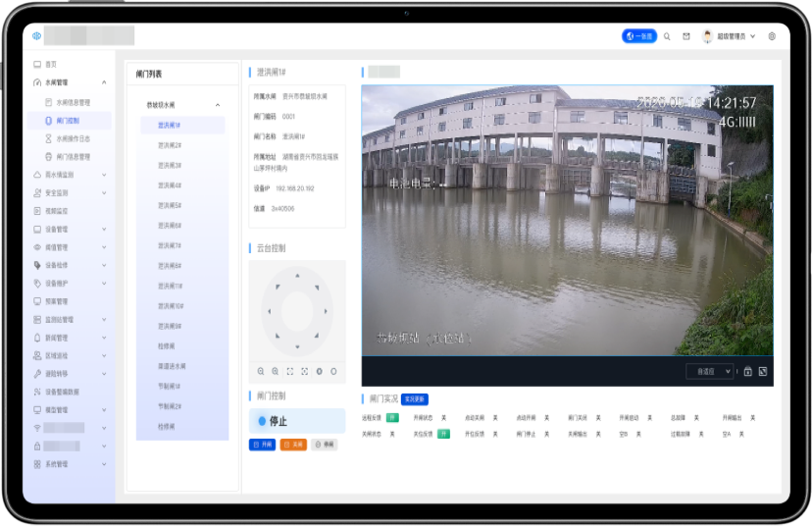Collapse the 水闸管理 sidebar group
Screen dimensions: 812x526
pyautogui.click(x=69, y=82)
